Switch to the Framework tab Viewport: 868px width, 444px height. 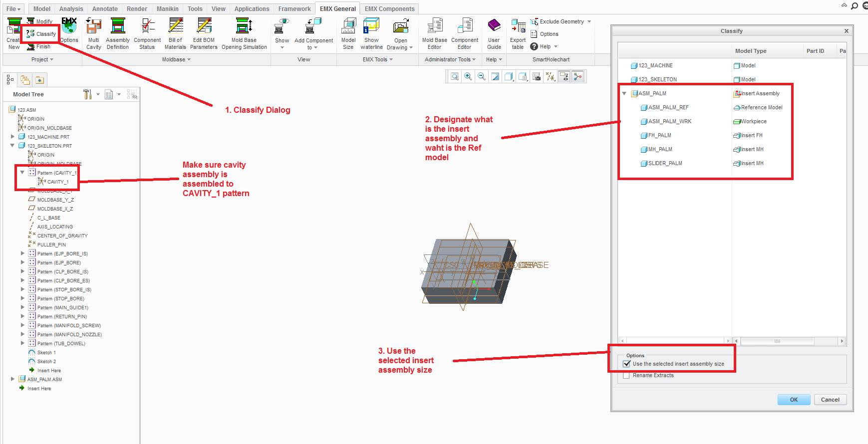pos(294,9)
